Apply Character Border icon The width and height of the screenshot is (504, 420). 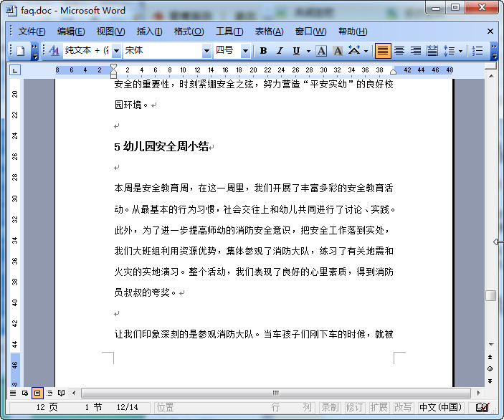(x=321, y=51)
